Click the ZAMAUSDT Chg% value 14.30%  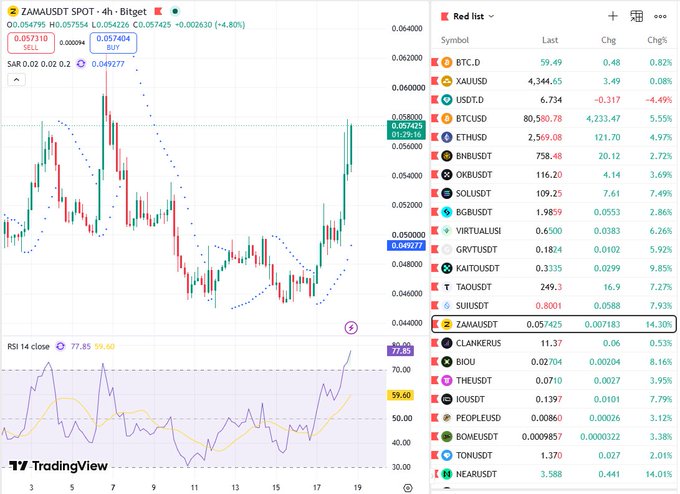coord(659,324)
